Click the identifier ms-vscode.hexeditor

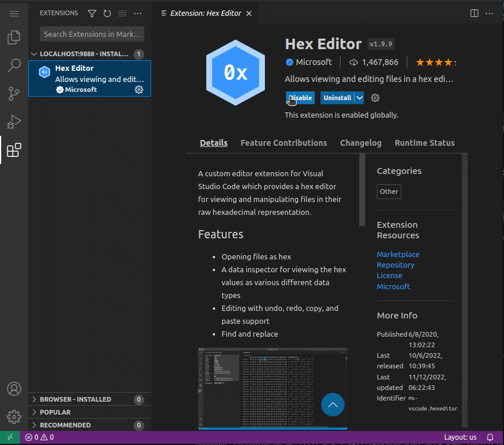(x=433, y=403)
